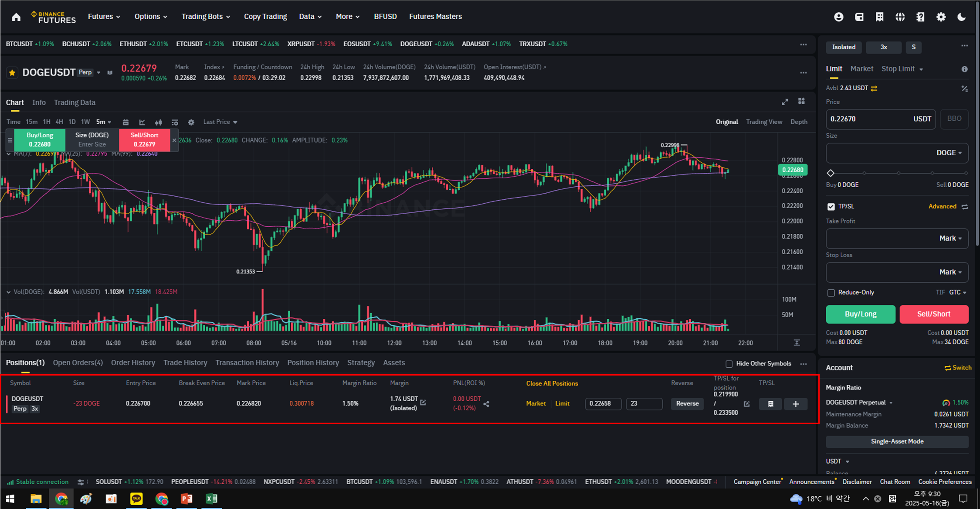The image size is (980, 509).
Task: Uncheck the TP/SL checkbox
Action: click(831, 207)
